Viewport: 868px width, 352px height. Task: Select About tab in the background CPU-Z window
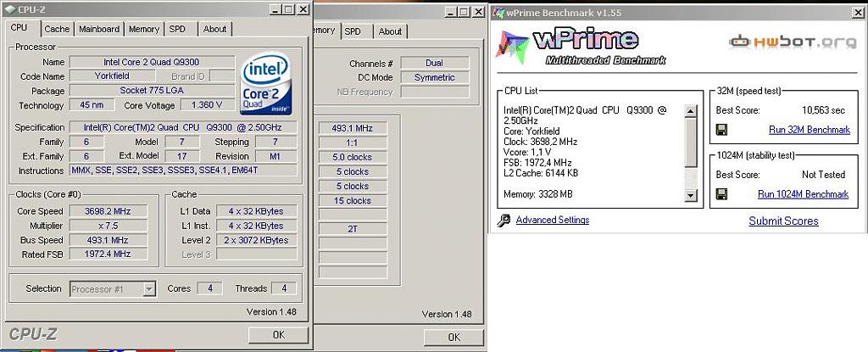pos(390,31)
